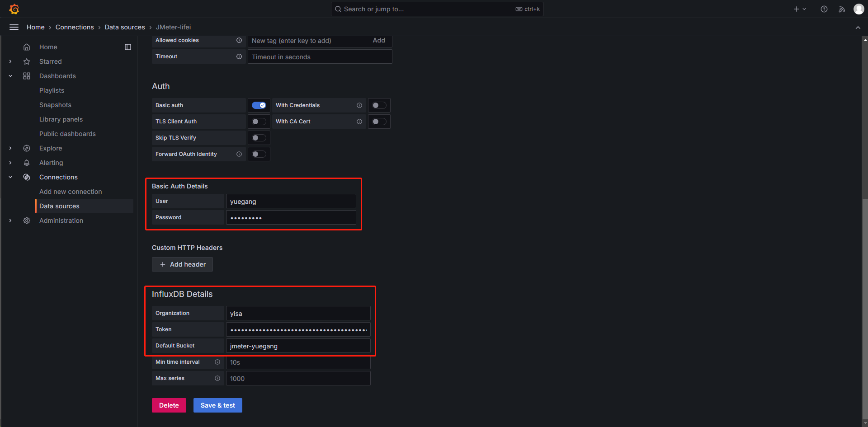
Task: Click the page vertical scrollbar thumb
Action: click(x=865, y=309)
